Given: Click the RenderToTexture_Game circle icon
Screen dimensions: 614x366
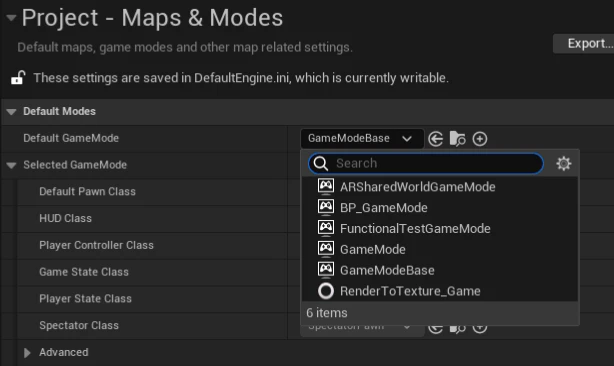Looking at the screenshot, I should [x=326, y=291].
